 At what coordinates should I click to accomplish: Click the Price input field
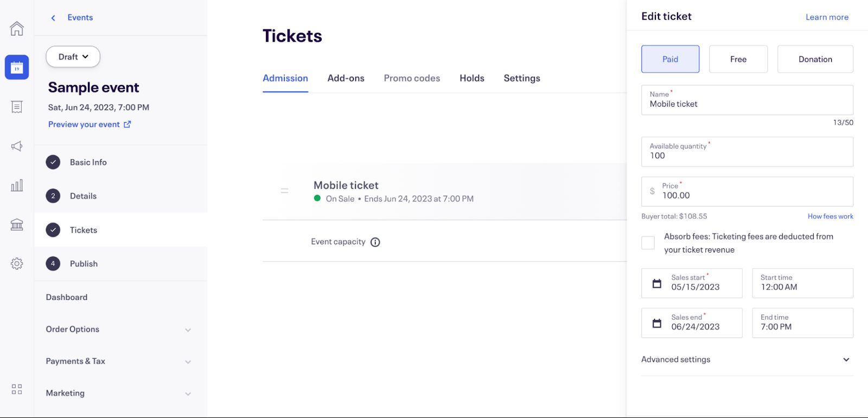tap(747, 191)
